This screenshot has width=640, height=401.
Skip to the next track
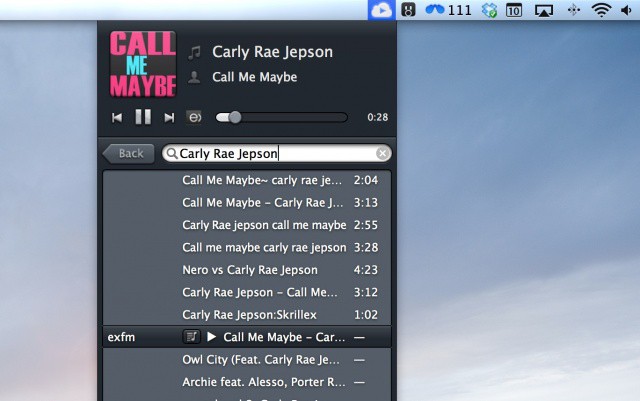(x=169, y=118)
